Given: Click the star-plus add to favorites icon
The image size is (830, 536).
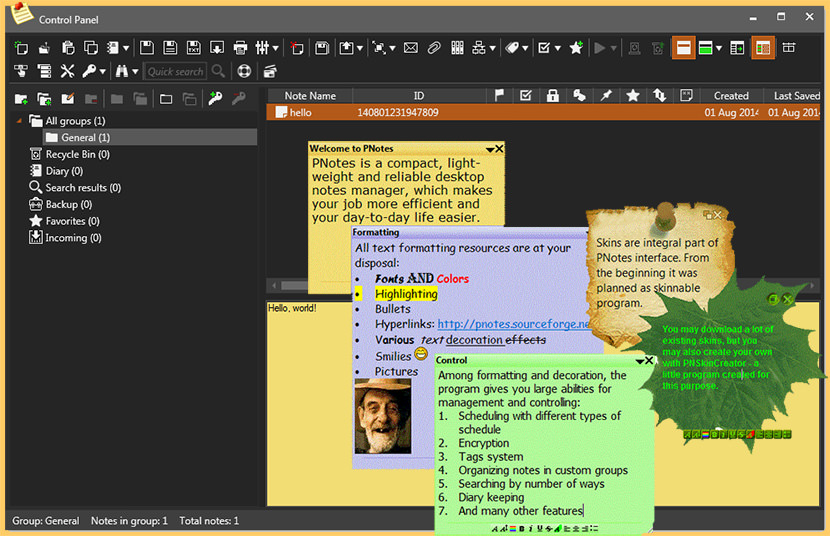Looking at the screenshot, I should pyautogui.click(x=576, y=48).
